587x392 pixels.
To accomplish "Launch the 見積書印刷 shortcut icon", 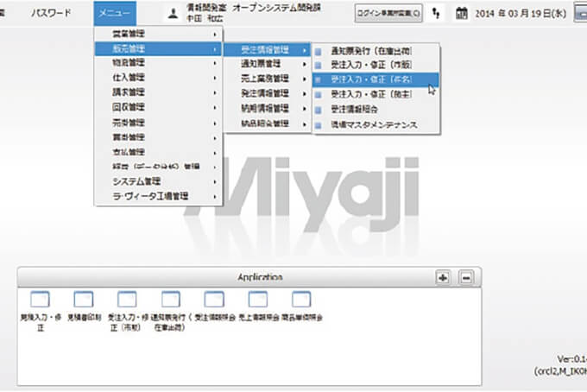I will point(83,299).
